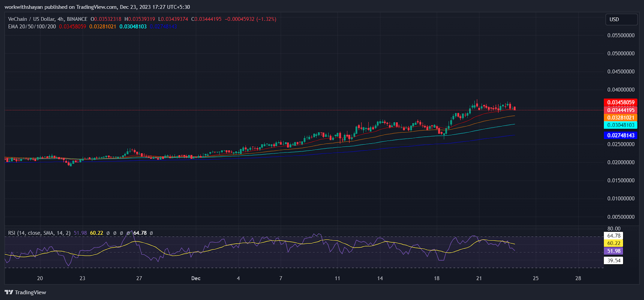
Task: Click the orange 0.03281021 price axis tag
Action: [621, 118]
